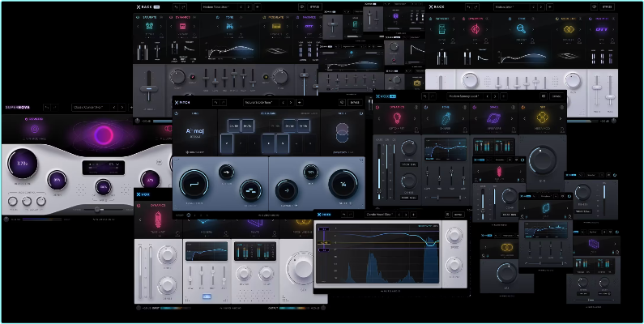Click the pink light bulb Dynamics icon in dark X Vox
644x324 pixels.
point(397,118)
